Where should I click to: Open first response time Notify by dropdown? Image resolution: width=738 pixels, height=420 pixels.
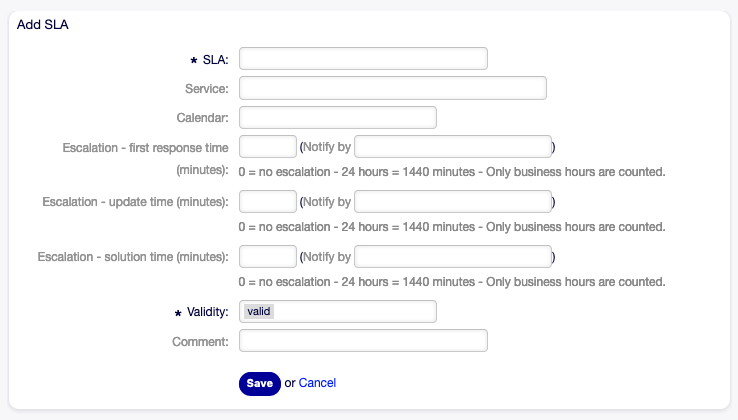coord(453,147)
